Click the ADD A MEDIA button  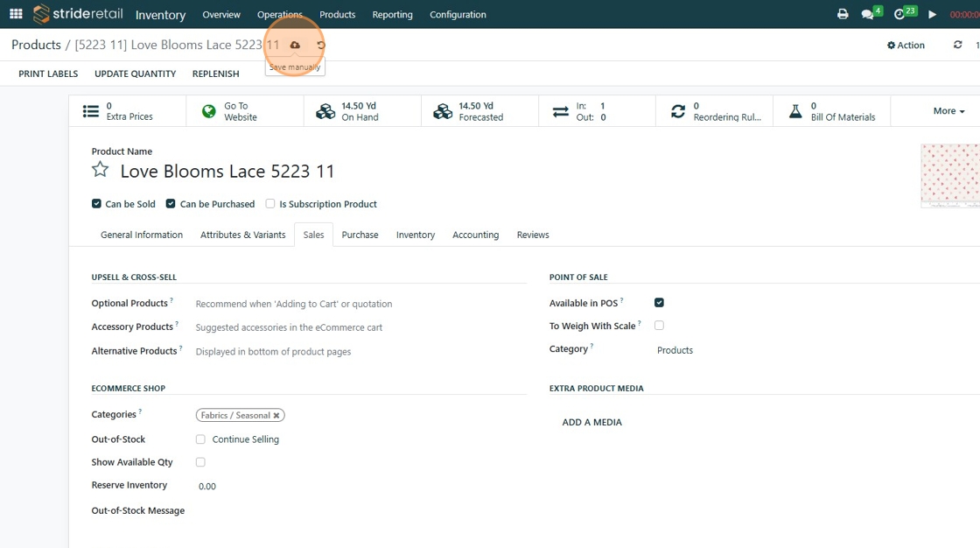[x=591, y=422]
